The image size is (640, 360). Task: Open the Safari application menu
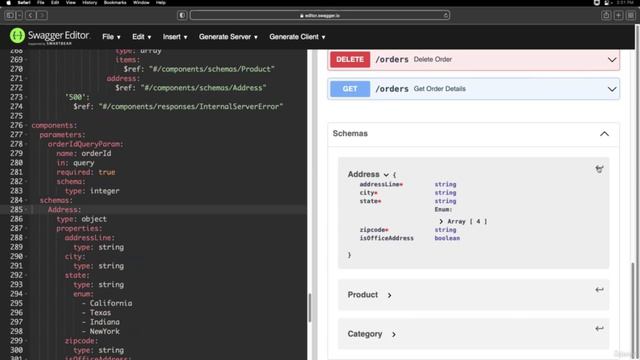click(24, 2)
